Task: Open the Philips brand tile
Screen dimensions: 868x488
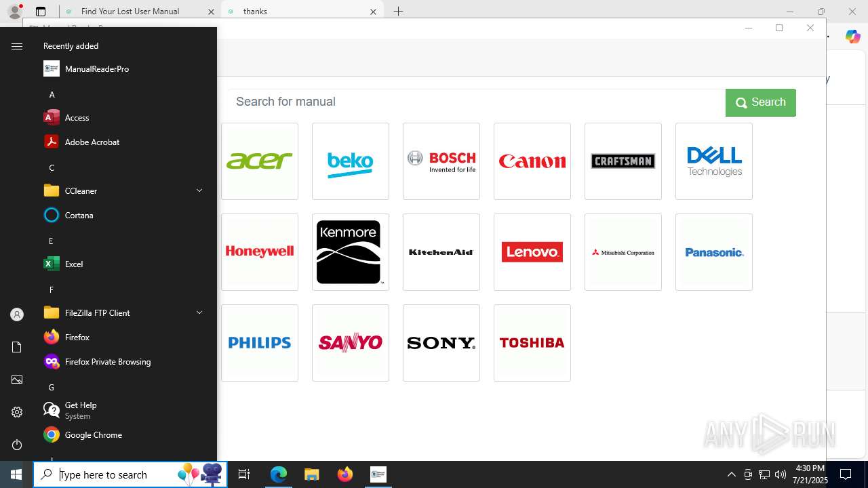Action: (260, 343)
